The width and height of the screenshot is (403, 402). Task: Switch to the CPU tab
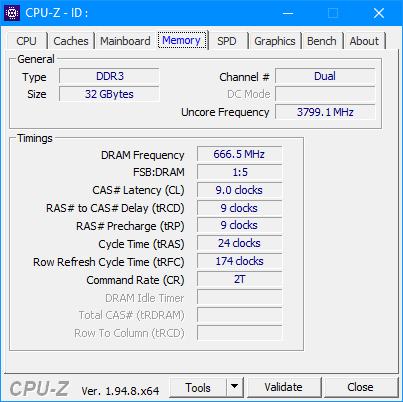[26, 41]
